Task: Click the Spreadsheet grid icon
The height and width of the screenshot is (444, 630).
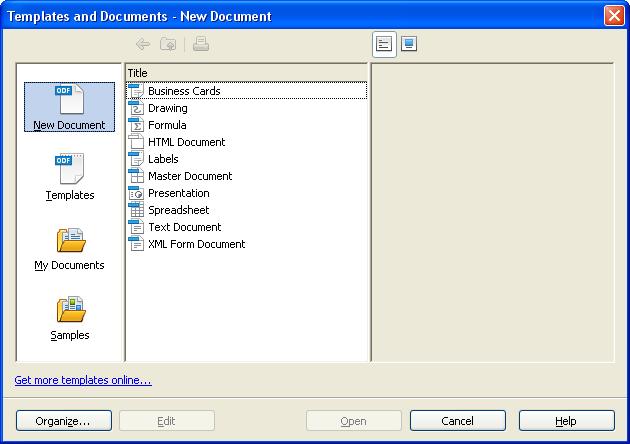Action: [x=136, y=210]
